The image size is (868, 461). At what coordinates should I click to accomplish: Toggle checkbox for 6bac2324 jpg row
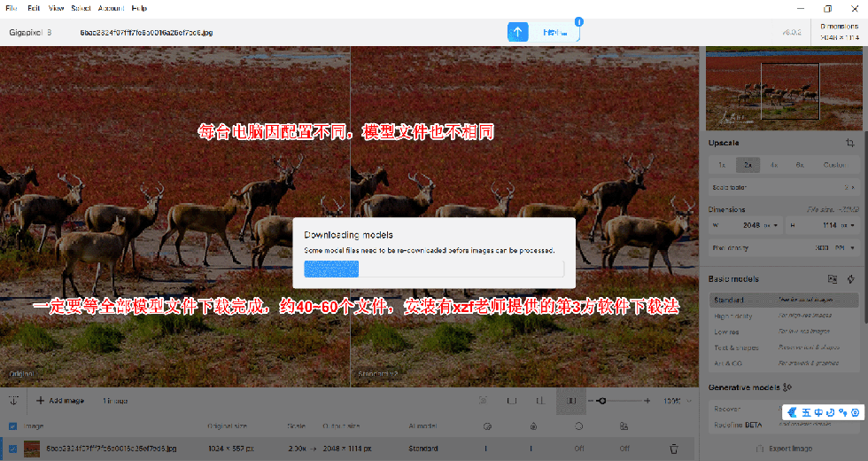click(12, 449)
